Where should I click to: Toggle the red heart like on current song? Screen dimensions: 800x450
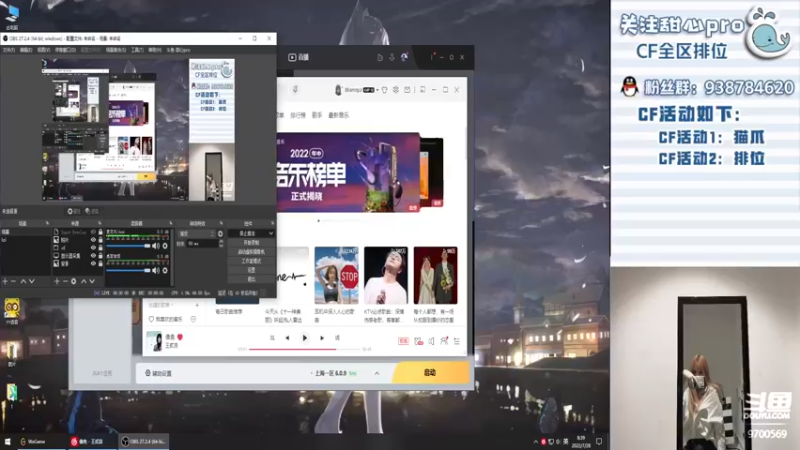(x=180, y=337)
